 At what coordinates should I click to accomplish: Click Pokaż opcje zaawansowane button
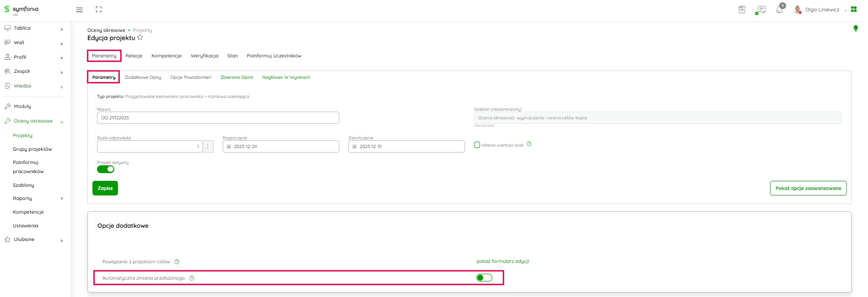pos(808,189)
